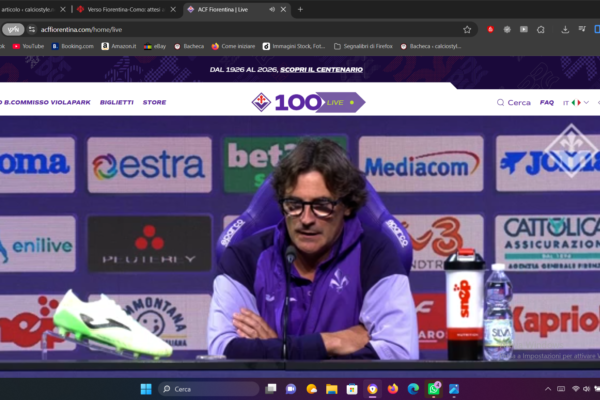Open the purple video chat app in the taskbar
Screen dimensions: 600x400
pos(291,389)
